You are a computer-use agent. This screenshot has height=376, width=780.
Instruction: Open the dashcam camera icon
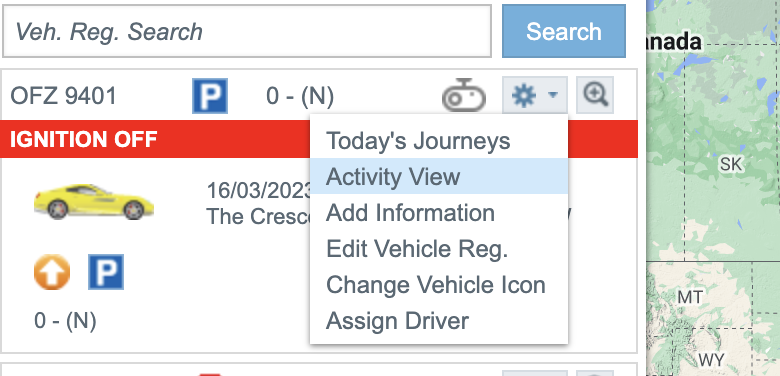464,95
